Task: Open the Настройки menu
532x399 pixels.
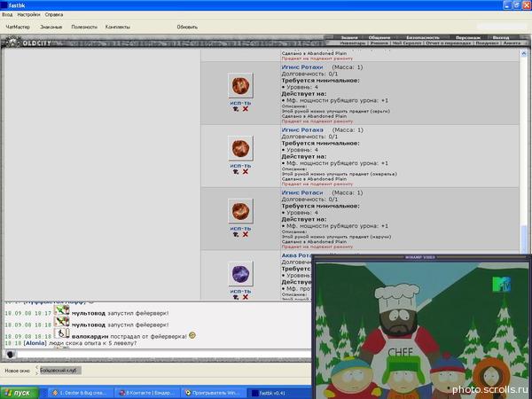Action: 28,14
